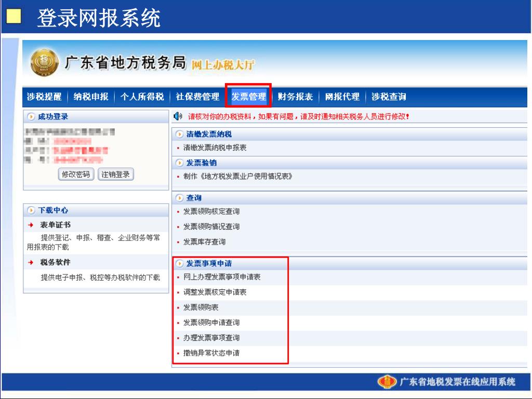The height and width of the screenshot is (399, 532).
Task: Open 发票领购情况查询 link
Action: pyautogui.click(x=211, y=227)
